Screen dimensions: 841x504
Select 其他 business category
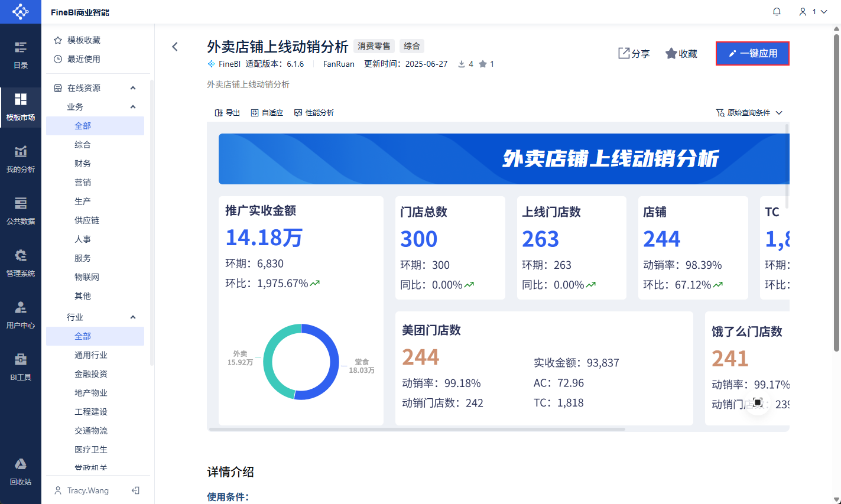click(x=95, y=296)
